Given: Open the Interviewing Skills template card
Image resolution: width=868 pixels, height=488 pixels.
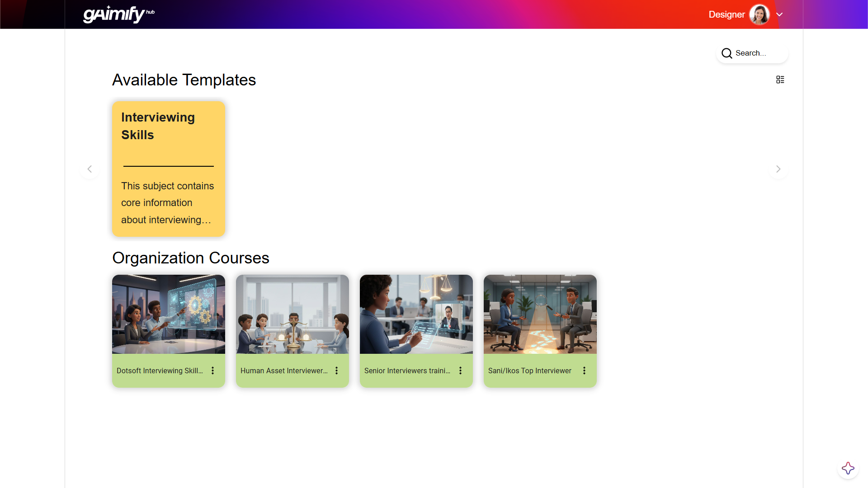Looking at the screenshot, I should (168, 169).
